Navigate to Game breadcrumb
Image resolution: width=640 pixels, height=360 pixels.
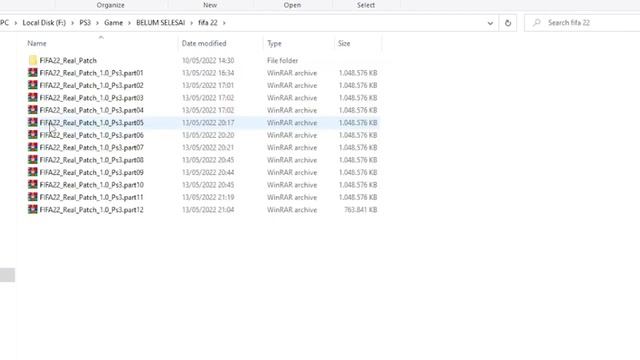pos(113,23)
